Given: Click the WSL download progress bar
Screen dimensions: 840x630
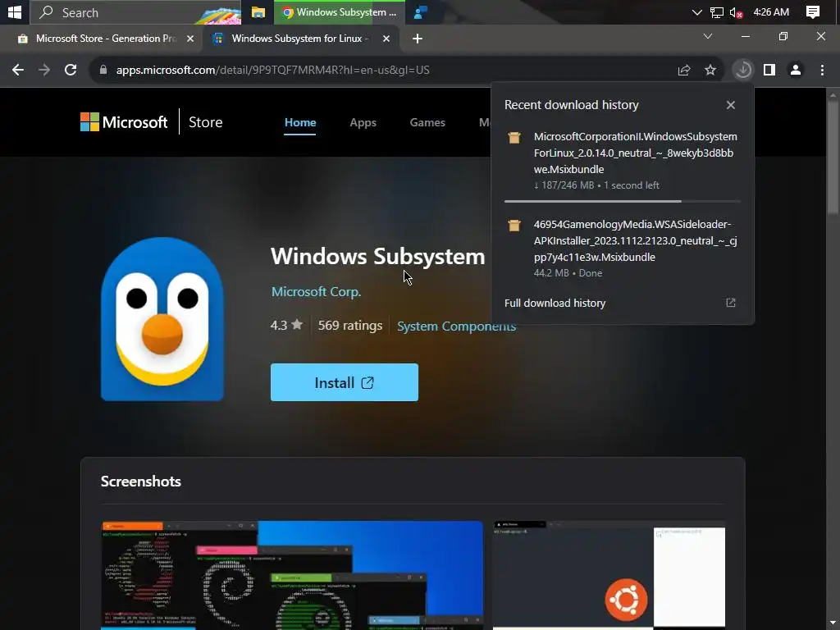Looking at the screenshot, I should point(622,202).
